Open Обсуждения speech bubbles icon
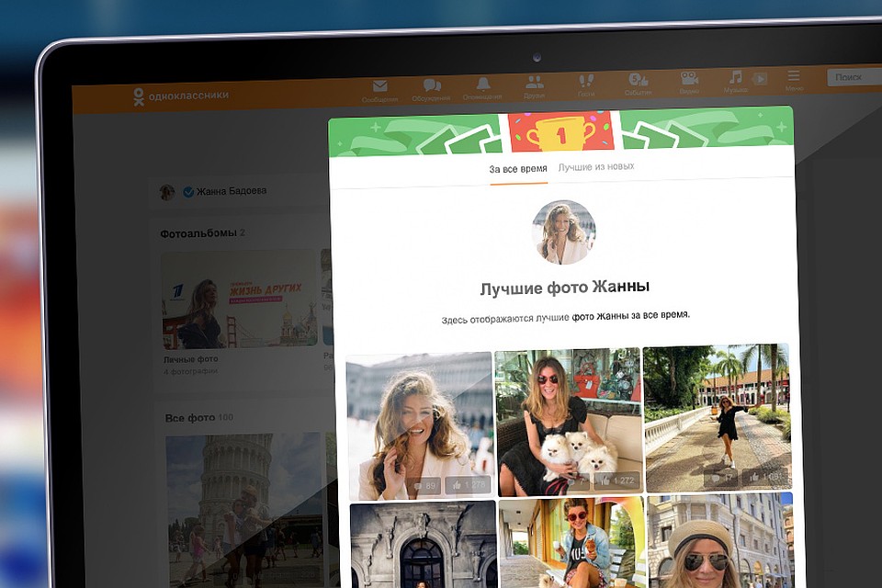Screen dimensions: 882x588 (x=432, y=85)
